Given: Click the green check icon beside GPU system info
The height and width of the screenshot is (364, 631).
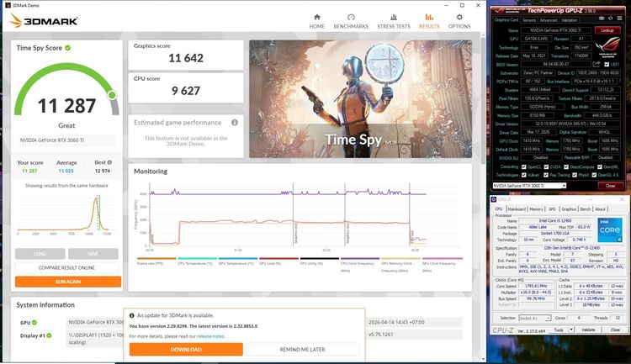Looking at the screenshot, I should 34,323.
